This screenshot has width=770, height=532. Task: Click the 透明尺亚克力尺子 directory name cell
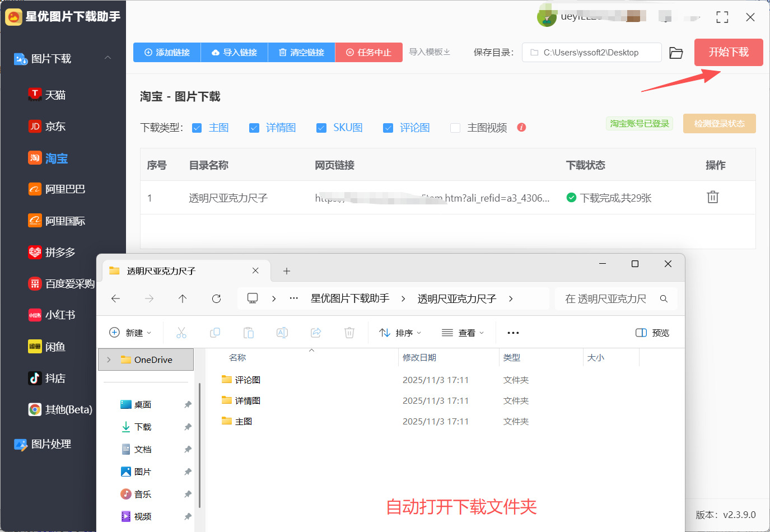coord(228,198)
